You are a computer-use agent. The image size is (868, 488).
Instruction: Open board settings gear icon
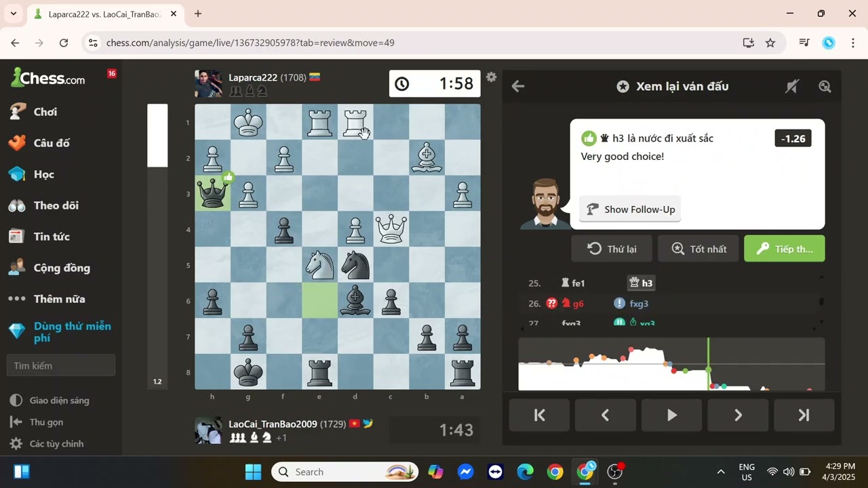pos(492,77)
